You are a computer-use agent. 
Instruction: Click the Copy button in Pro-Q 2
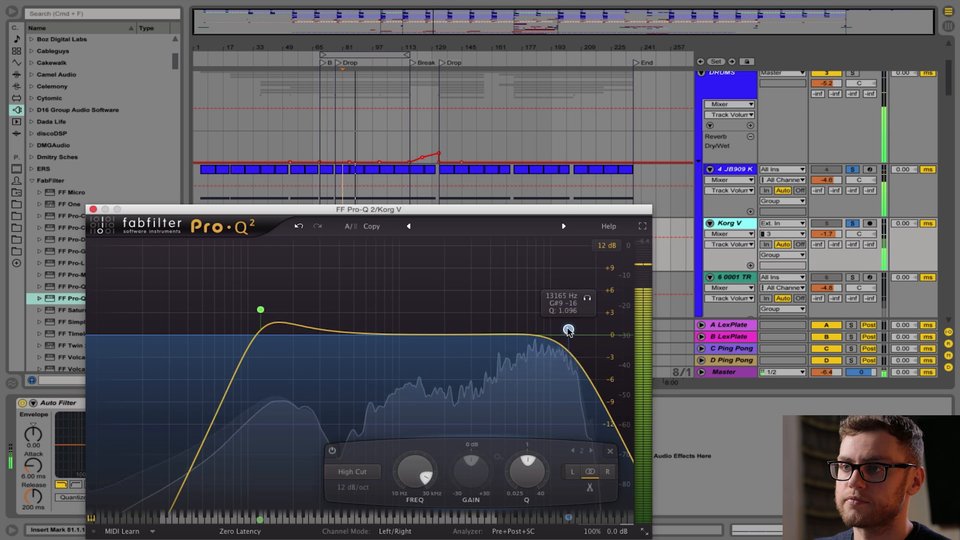(x=372, y=227)
